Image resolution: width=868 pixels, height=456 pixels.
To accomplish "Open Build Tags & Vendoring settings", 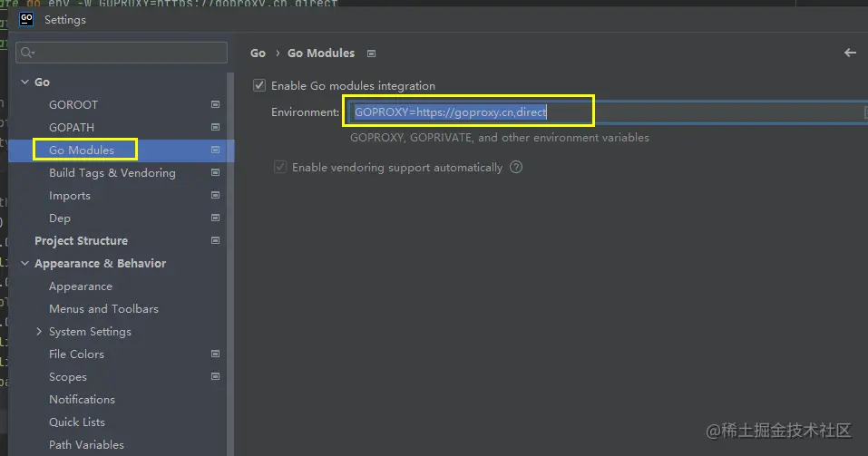I will (112, 172).
